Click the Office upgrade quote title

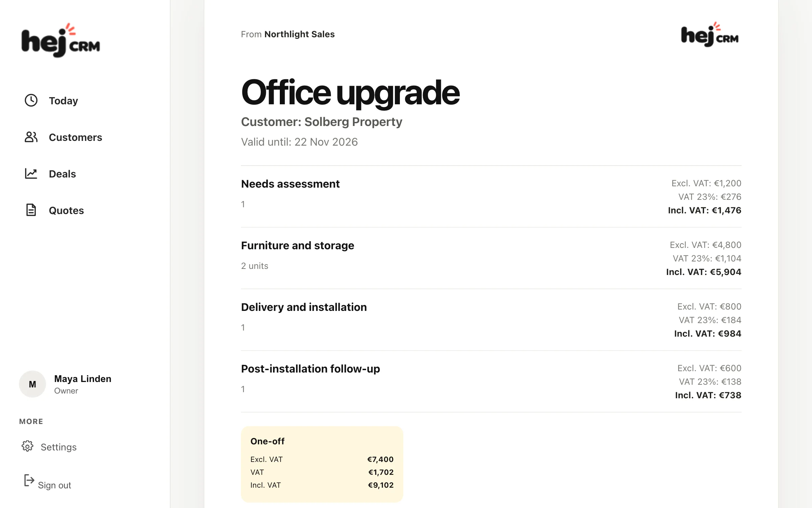[x=350, y=93]
